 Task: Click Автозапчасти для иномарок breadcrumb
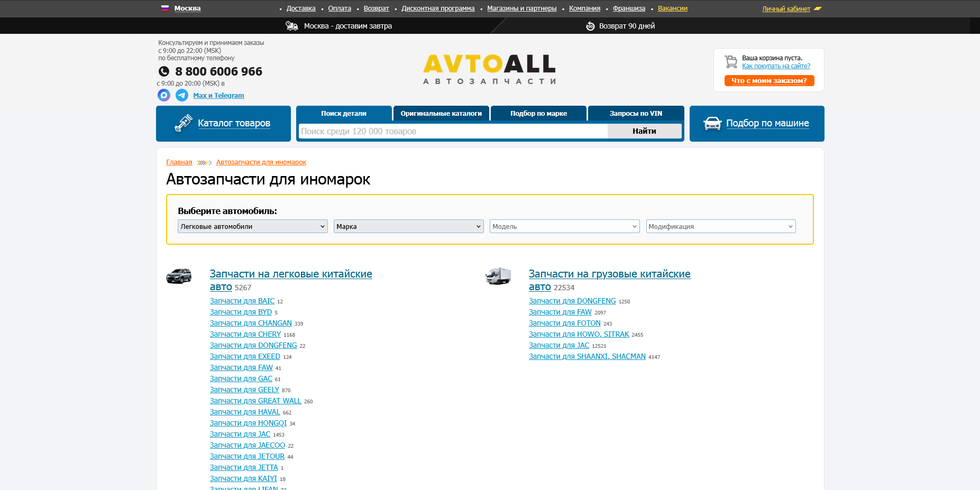pyautogui.click(x=261, y=162)
